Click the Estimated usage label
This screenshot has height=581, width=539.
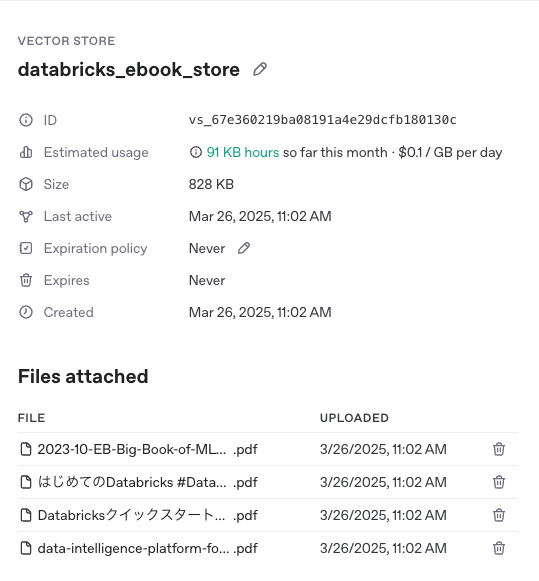[x=96, y=152]
